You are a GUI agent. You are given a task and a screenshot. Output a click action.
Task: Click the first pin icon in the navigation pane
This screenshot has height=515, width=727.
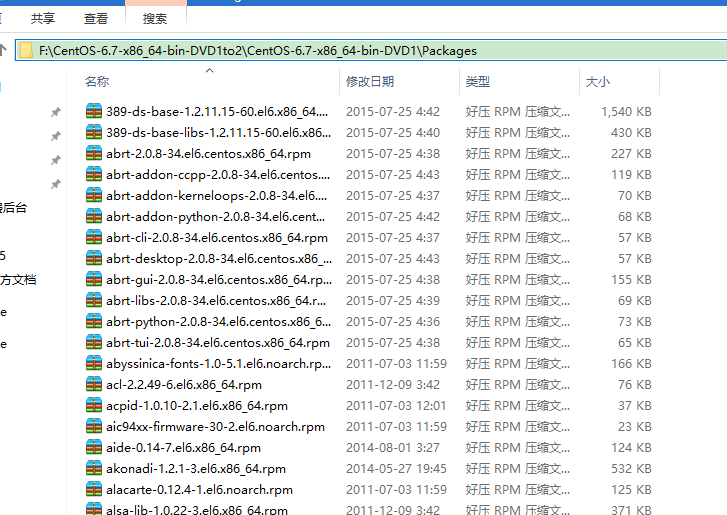click(x=56, y=112)
